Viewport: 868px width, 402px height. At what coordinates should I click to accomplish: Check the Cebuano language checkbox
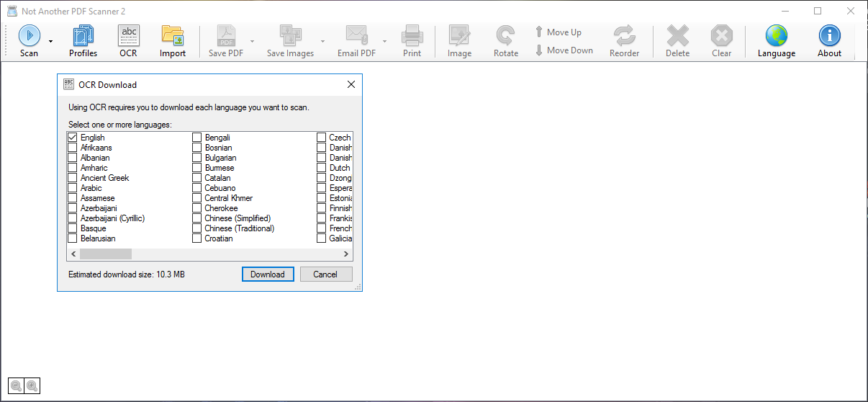(196, 187)
